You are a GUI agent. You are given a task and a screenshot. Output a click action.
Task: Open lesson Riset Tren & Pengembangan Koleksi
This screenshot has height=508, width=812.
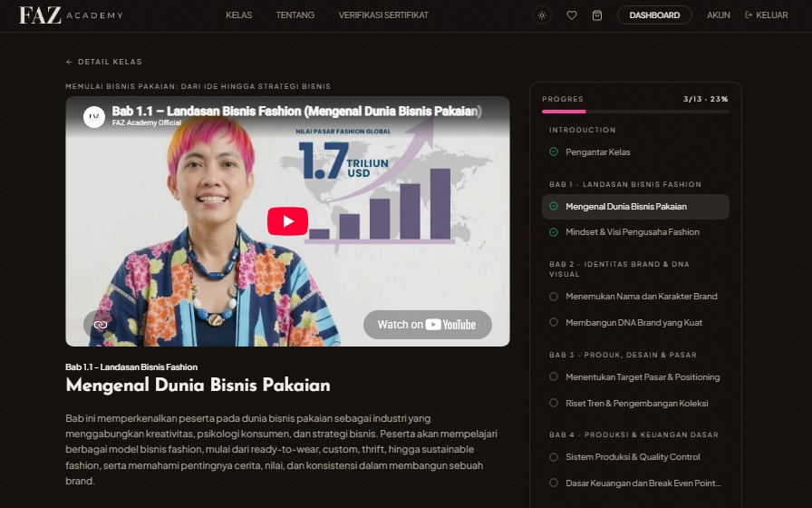(x=635, y=403)
